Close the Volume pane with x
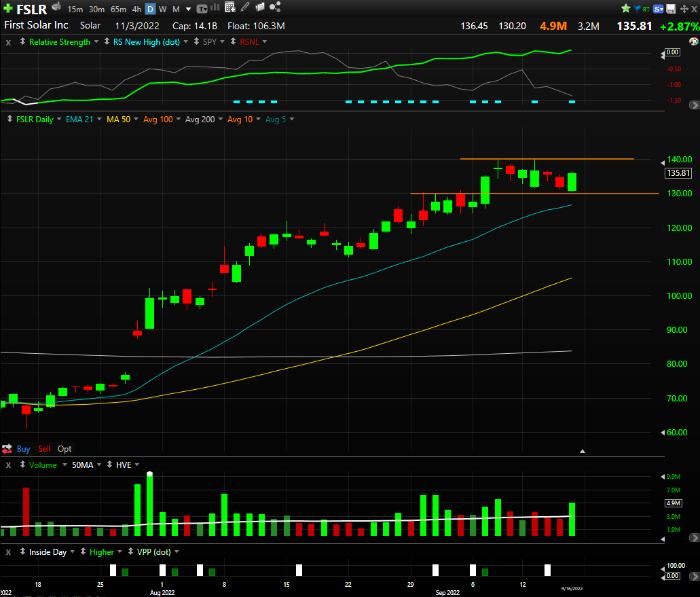 click(8, 466)
